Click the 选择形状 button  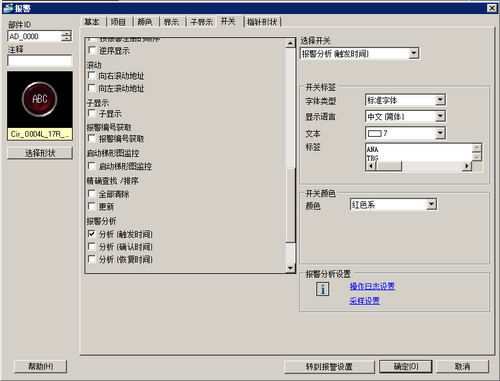pos(40,153)
